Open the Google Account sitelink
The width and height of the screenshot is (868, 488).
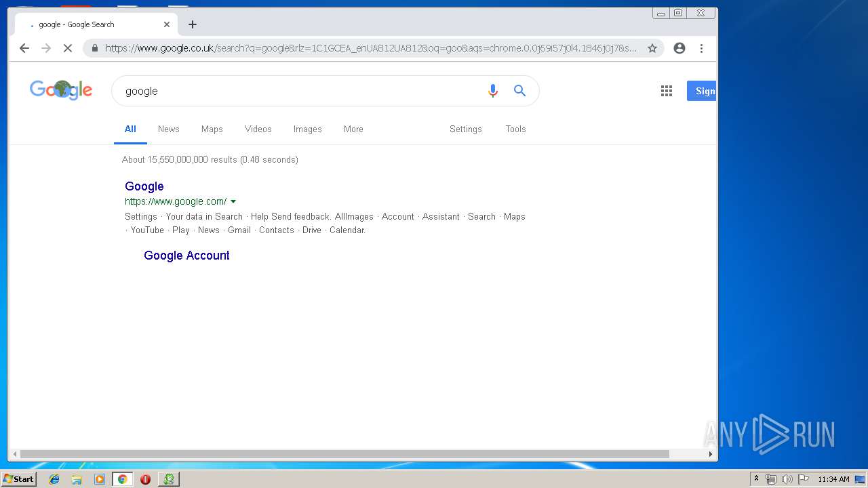pos(186,256)
